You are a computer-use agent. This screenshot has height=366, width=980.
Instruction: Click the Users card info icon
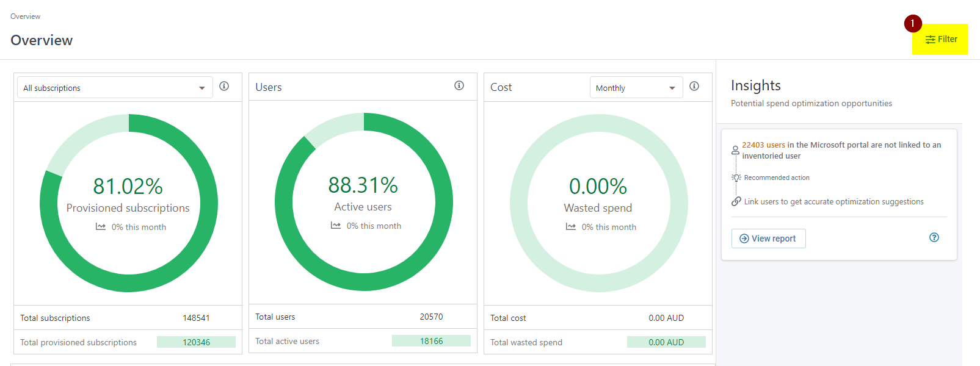(x=459, y=85)
